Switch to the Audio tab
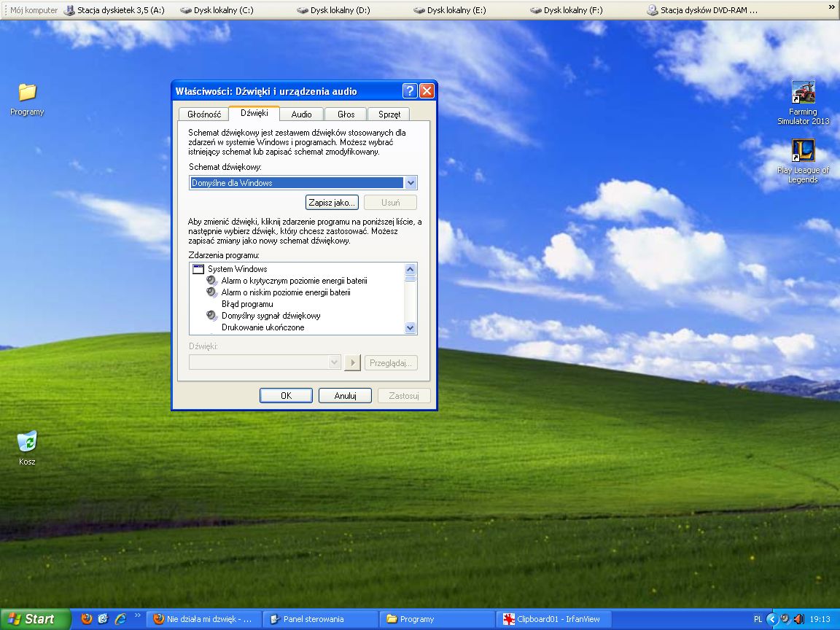This screenshot has width=840, height=630. click(x=302, y=114)
